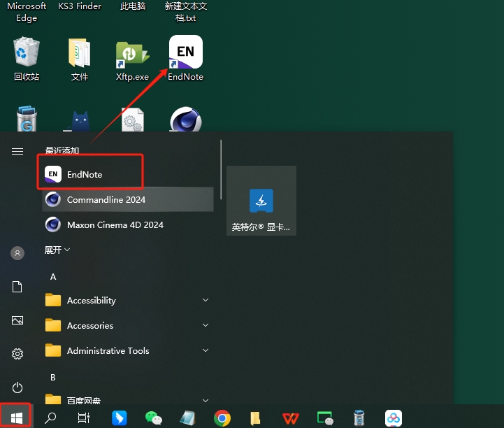Open Pictures from Start sidebar
Image resolution: width=504 pixels, height=428 pixels.
point(17,320)
